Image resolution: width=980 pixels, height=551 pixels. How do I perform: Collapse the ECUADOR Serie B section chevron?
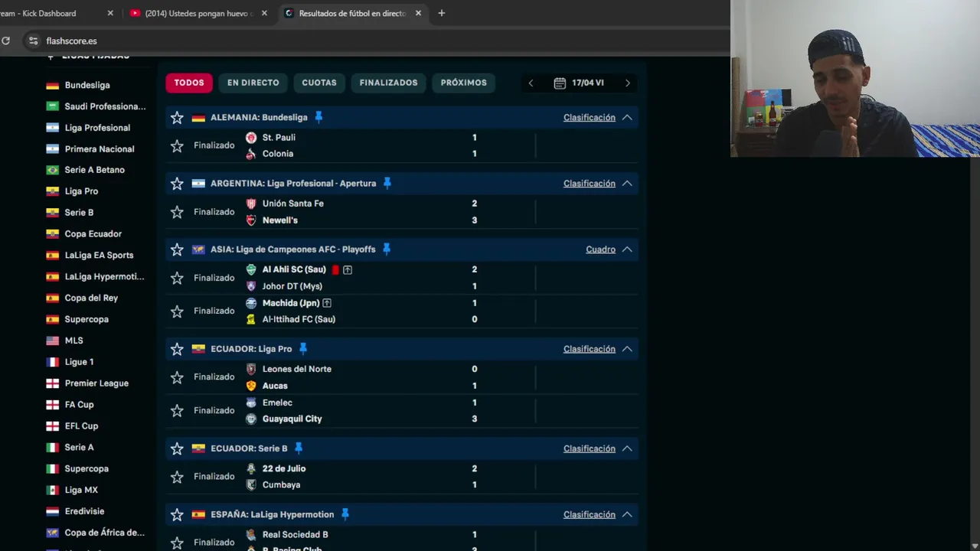point(627,448)
